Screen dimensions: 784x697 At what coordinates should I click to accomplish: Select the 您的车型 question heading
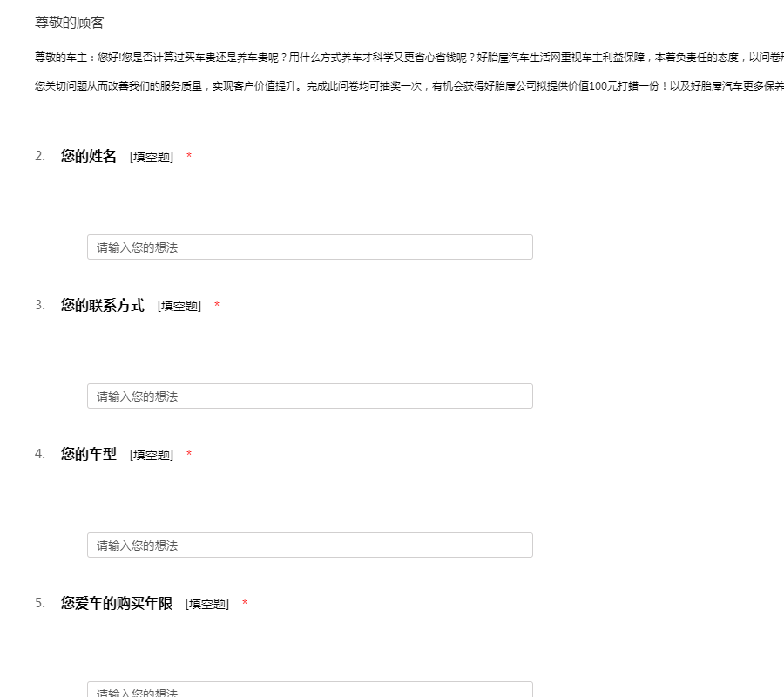pyautogui.click(x=88, y=455)
